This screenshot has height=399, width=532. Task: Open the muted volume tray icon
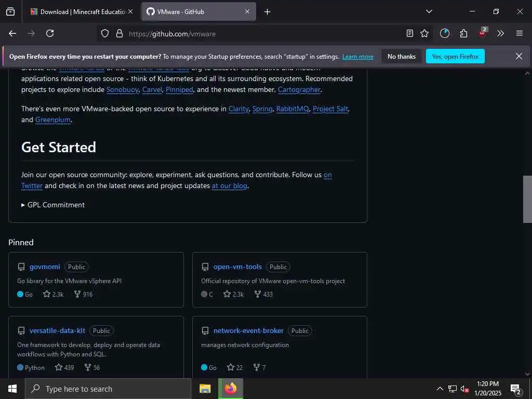465,389
